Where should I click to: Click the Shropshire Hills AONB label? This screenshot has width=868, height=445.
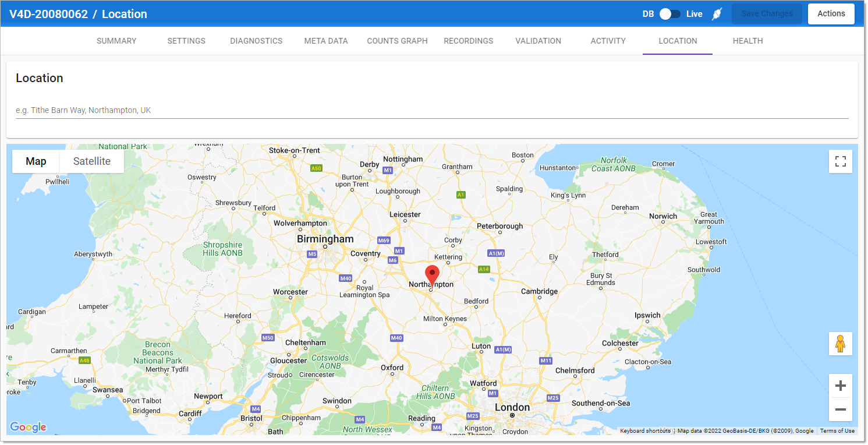click(x=222, y=249)
